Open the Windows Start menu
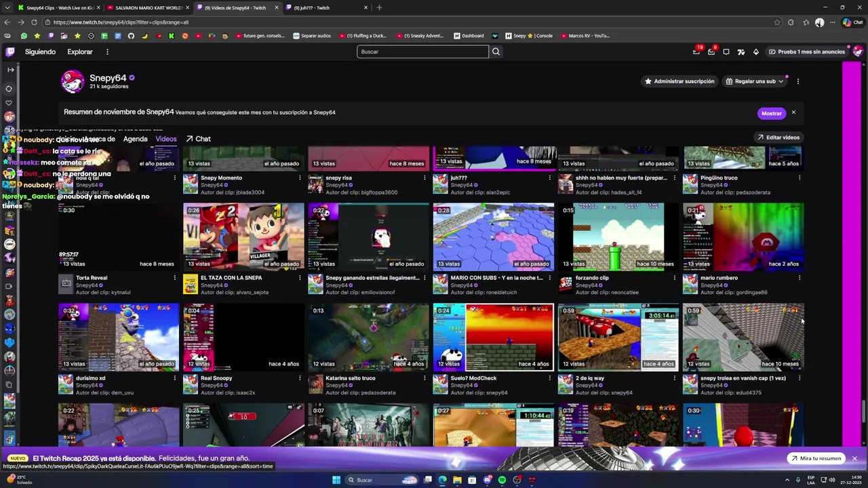This screenshot has height=488, width=868. coord(336,480)
